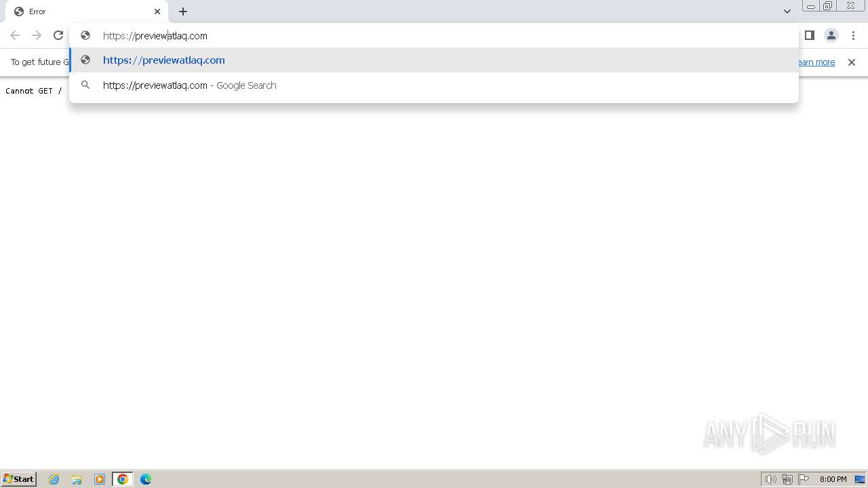Click the 'Cannot GET /' text
Screen dimensions: 868x488
34,91
